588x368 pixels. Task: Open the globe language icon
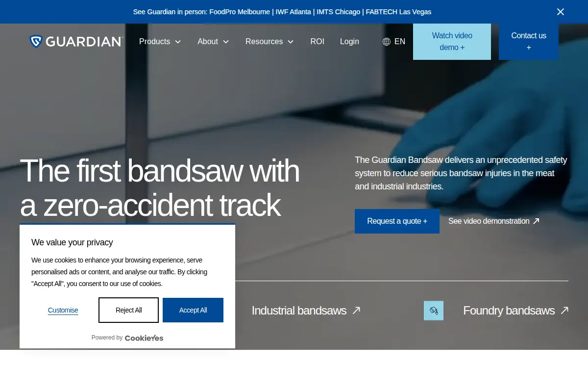pyautogui.click(x=387, y=42)
